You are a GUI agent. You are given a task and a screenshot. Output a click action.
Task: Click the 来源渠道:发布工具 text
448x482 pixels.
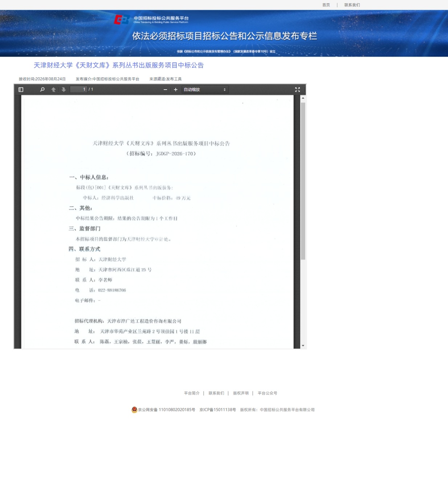166,79
